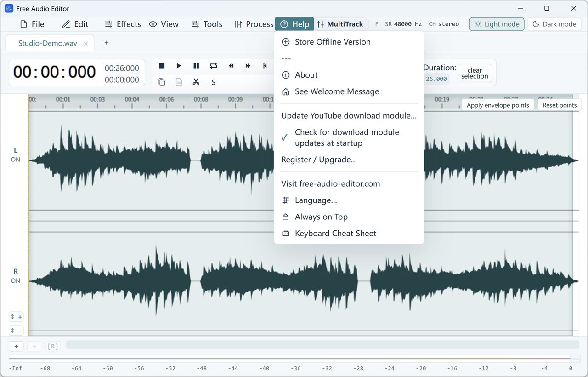Open the View menu
Screen dimensions: 588x377
(x=164, y=24)
